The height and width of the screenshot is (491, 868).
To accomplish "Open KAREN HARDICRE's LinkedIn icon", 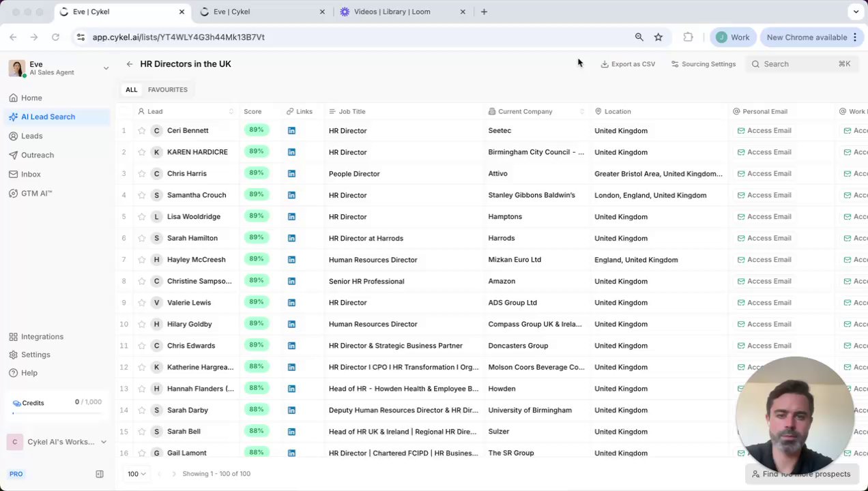I will [x=291, y=152].
